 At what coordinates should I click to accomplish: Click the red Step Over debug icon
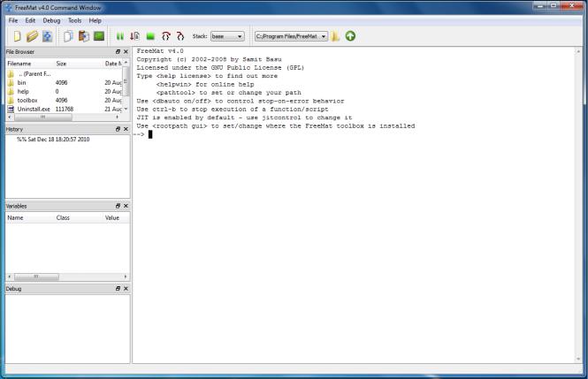[165, 36]
